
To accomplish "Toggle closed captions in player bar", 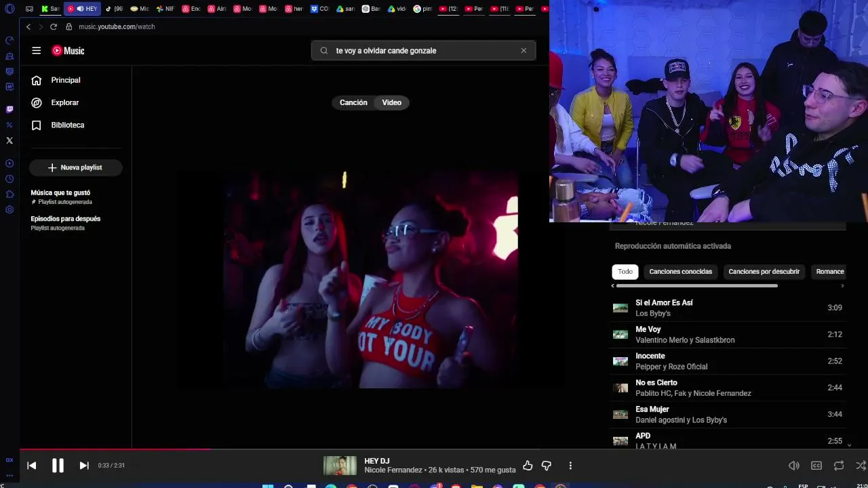I will click(x=816, y=466).
